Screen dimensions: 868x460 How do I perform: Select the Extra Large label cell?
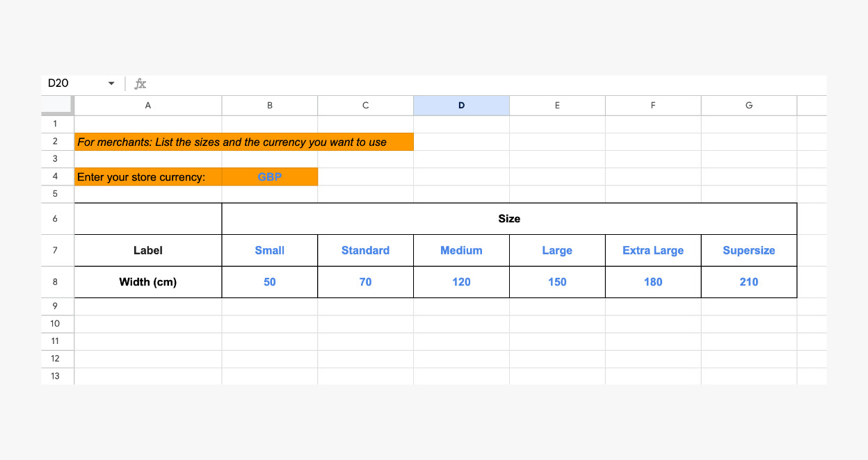coord(653,251)
